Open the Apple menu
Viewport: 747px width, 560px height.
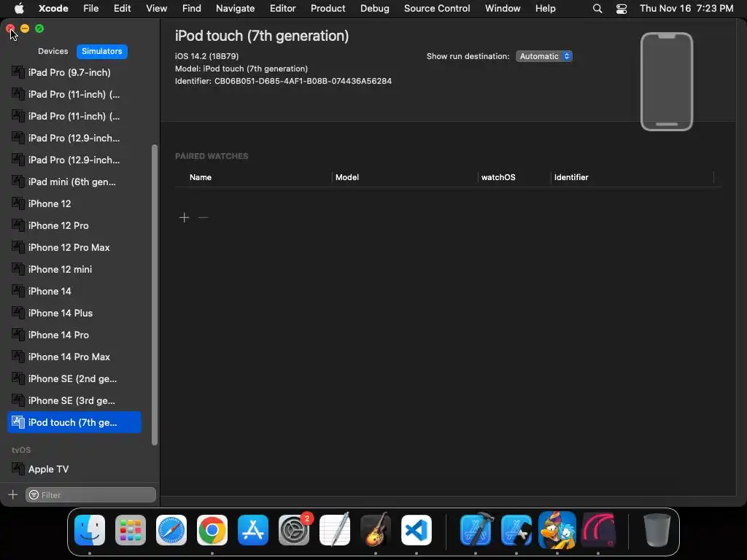click(19, 9)
